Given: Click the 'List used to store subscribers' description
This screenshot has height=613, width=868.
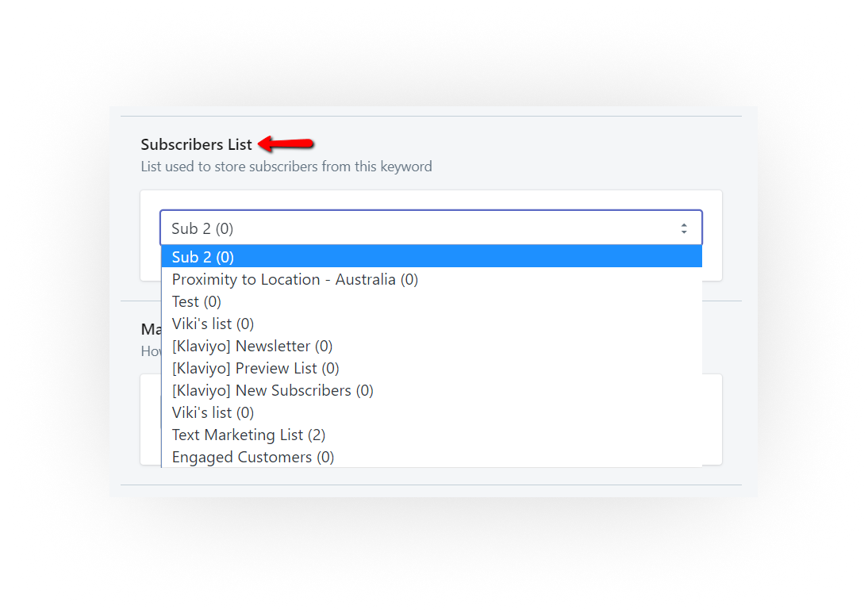Looking at the screenshot, I should pos(286,167).
